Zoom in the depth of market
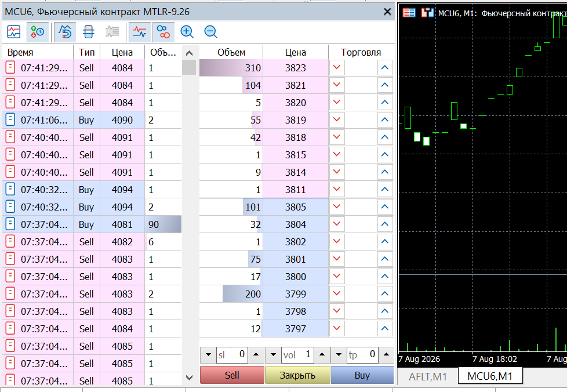Screen dimensions: 567x392 pyautogui.click(x=187, y=32)
